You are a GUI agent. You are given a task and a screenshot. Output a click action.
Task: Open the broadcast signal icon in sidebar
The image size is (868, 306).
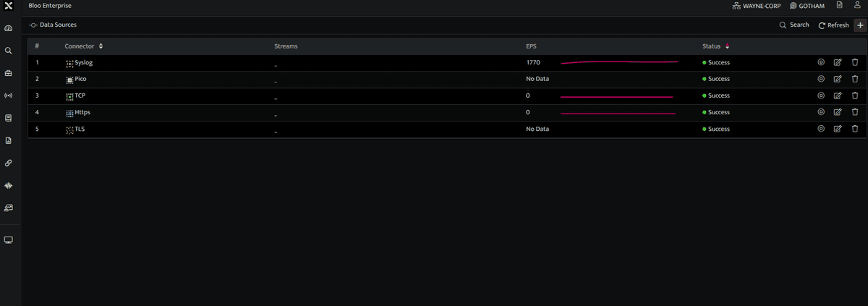(9, 95)
